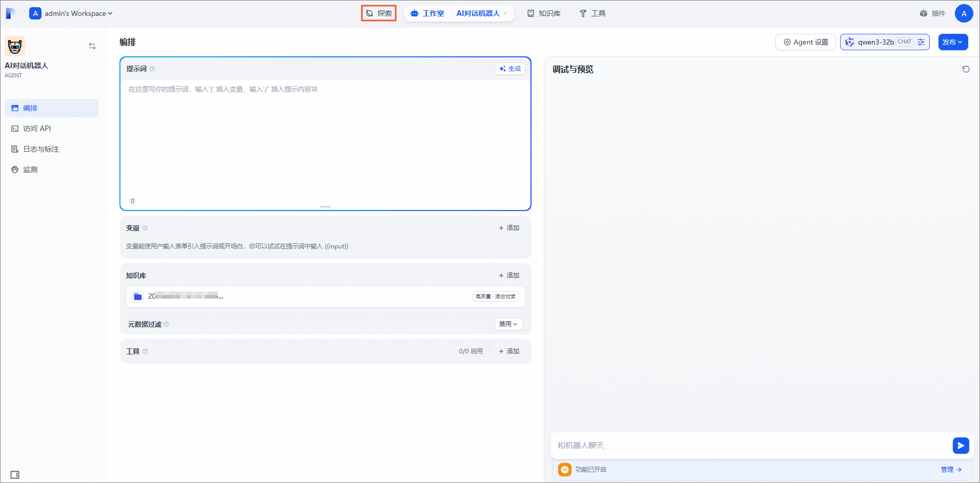Focus the 和机器人聊天 chat input
Viewport: 980px width, 483px height.
click(751, 446)
